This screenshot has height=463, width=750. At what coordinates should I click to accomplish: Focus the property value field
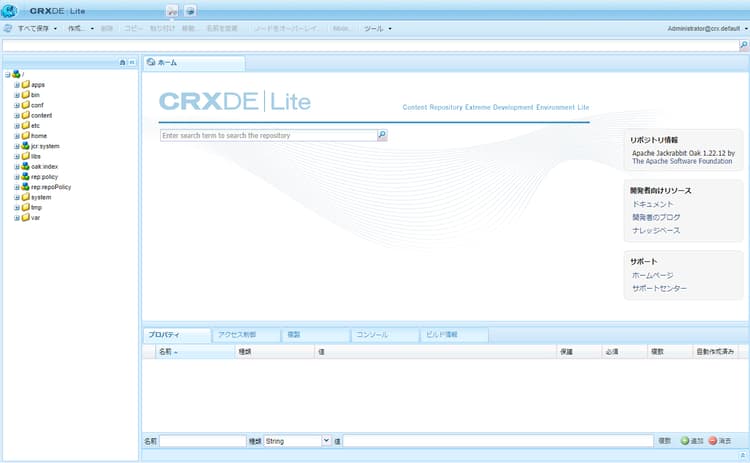click(498, 441)
